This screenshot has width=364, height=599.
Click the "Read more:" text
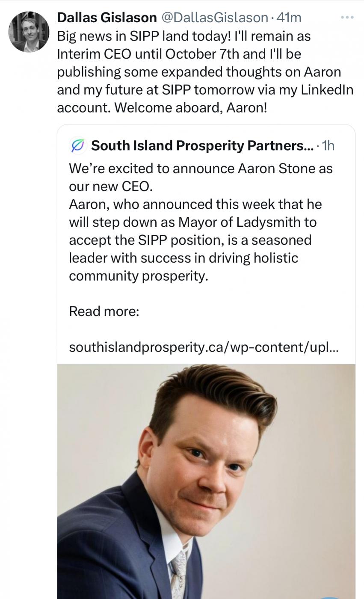[x=104, y=311]
